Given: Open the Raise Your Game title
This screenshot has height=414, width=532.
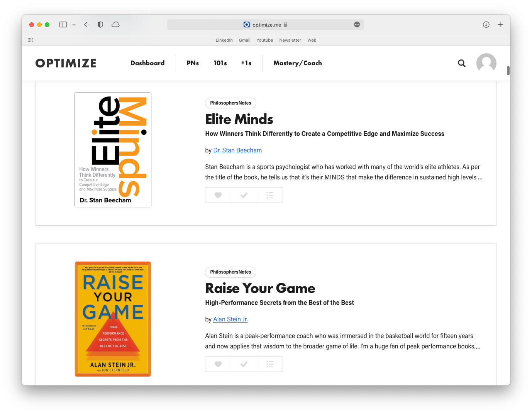Looking at the screenshot, I should point(260,288).
